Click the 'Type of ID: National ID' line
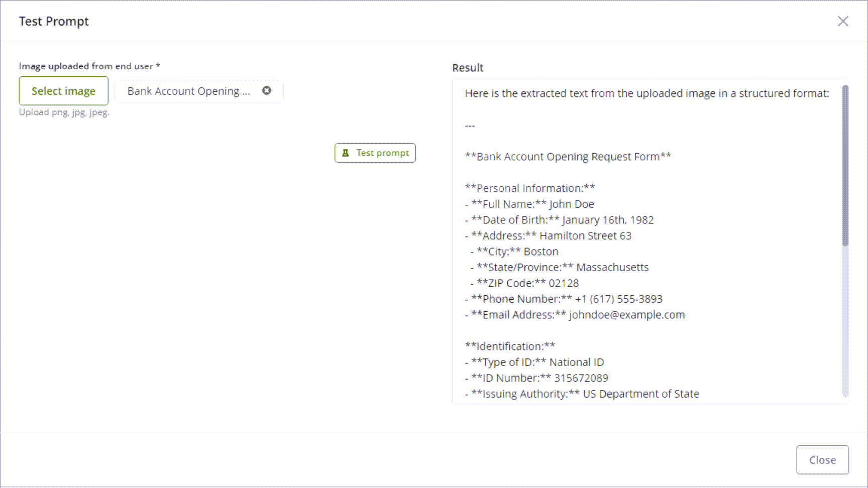This screenshot has height=488, width=868. coord(534,362)
